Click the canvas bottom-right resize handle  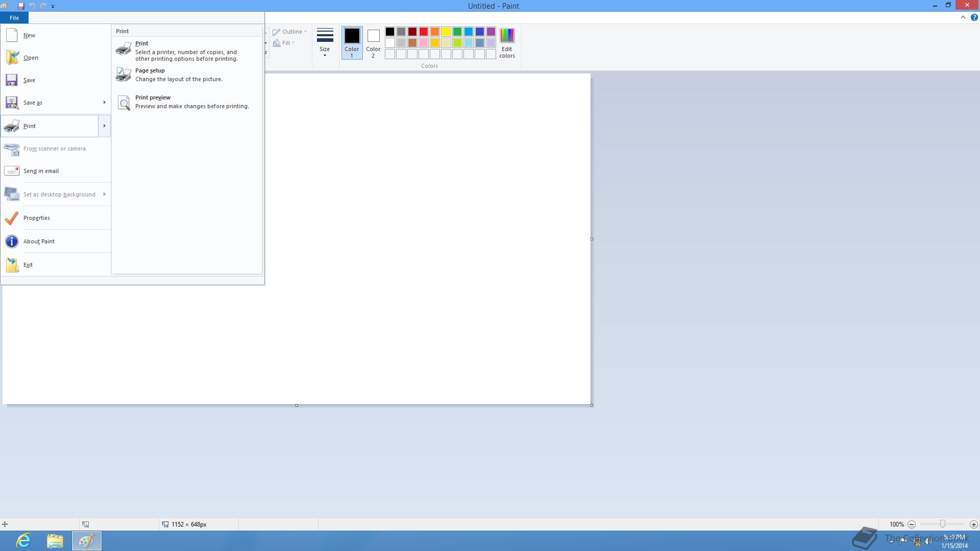(592, 406)
